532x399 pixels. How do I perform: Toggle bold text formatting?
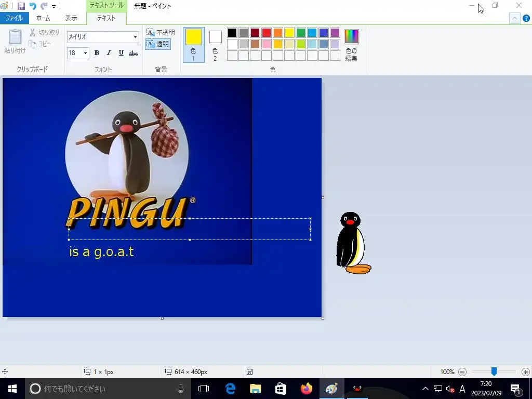(97, 53)
